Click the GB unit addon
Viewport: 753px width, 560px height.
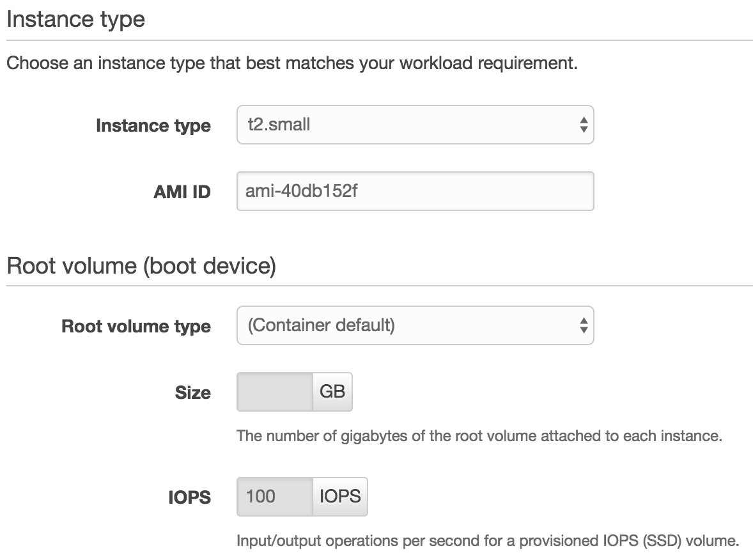coord(332,392)
